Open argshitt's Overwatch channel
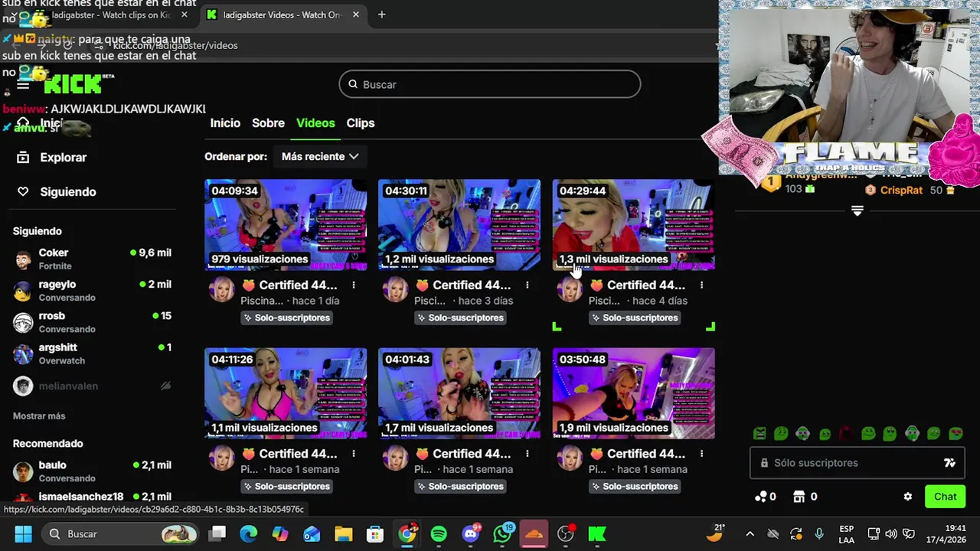Image resolution: width=980 pixels, height=551 pixels. point(92,353)
